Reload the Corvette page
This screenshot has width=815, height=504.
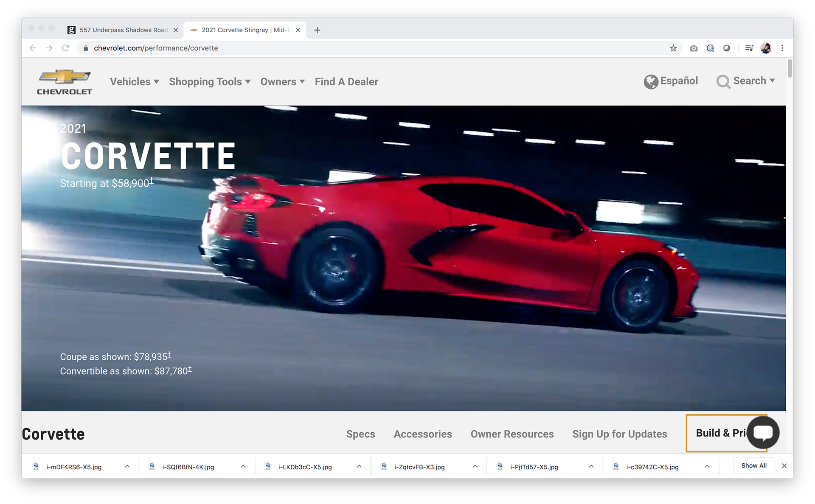pos(65,48)
